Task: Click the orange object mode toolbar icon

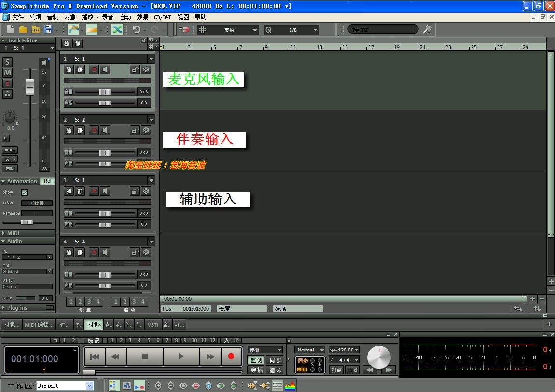Action: tap(92, 30)
